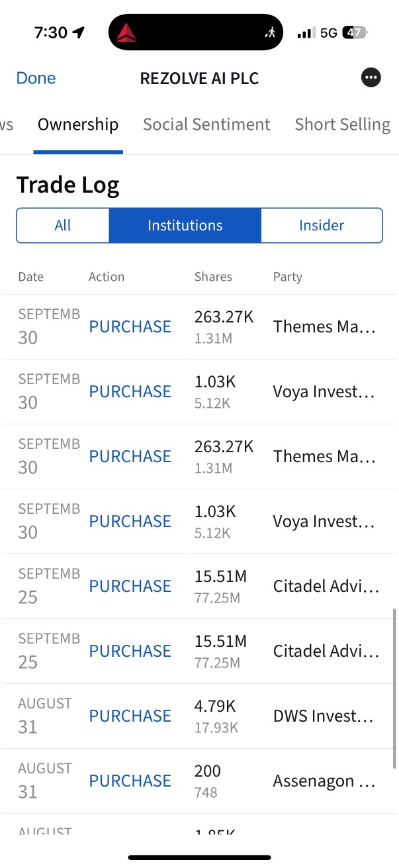
Task: Tap the Delta app icon in Dynamic Island
Action: [x=126, y=32]
